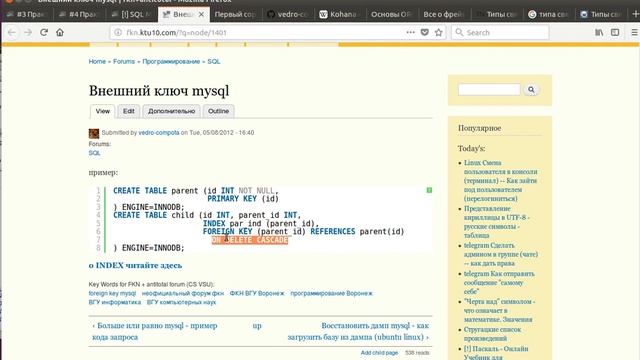This screenshot has height=360, width=640.
Task: Open 'о INDEX читайте здесь' link
Action: pos(136,265)
